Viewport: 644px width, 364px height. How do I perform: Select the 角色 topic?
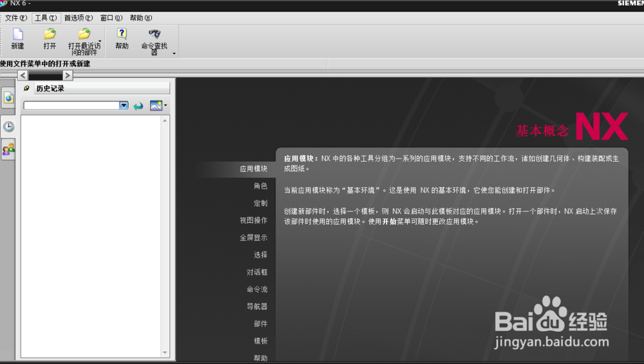[x=260, y=186]
